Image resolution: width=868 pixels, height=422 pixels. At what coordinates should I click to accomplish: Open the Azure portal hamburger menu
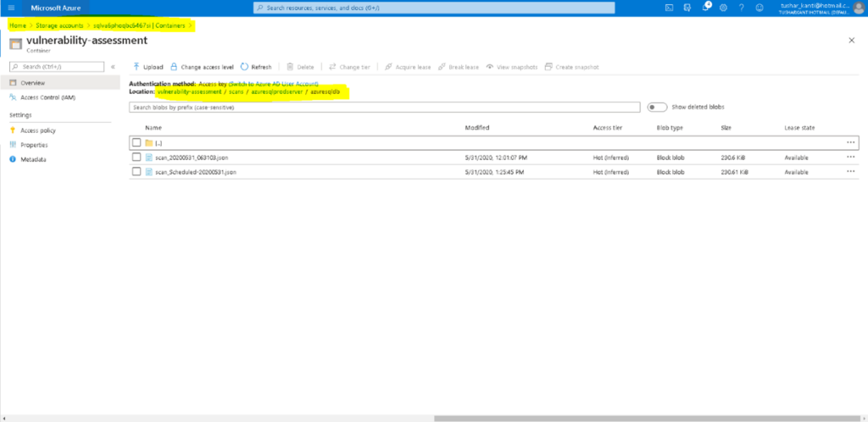point(11,8)
